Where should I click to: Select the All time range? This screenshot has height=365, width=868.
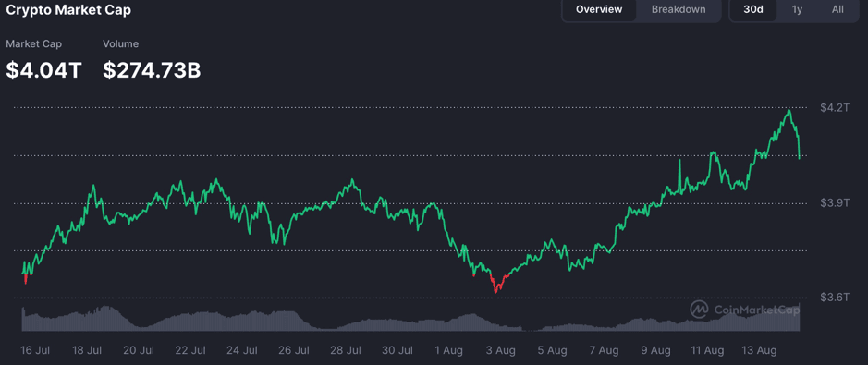(x=837, y=9)
